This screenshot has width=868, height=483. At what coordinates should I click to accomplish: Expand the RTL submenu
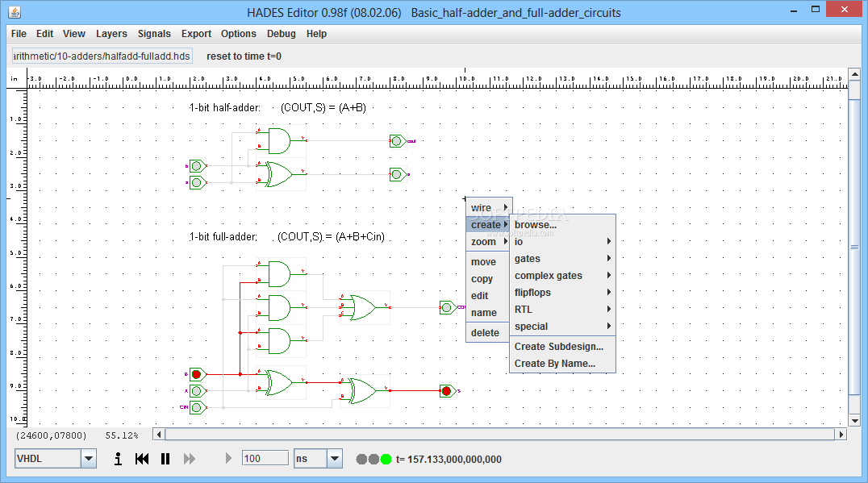pos(562,310)
